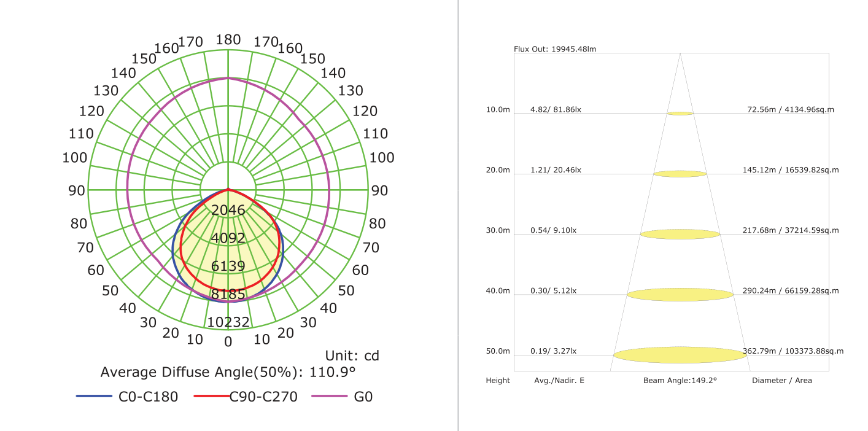Viewport: 868px width, 431px height.
Task: Click the 'Beam Angle:149.2°' label
Action: [680, 381]
